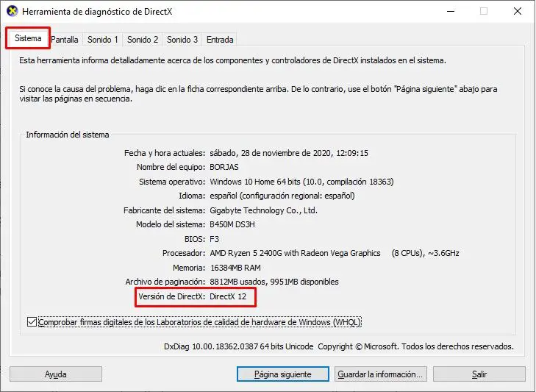Click the Página siguiente button
Image resolution: width=536 pixels, height=392 pixels.
point(282,374)
